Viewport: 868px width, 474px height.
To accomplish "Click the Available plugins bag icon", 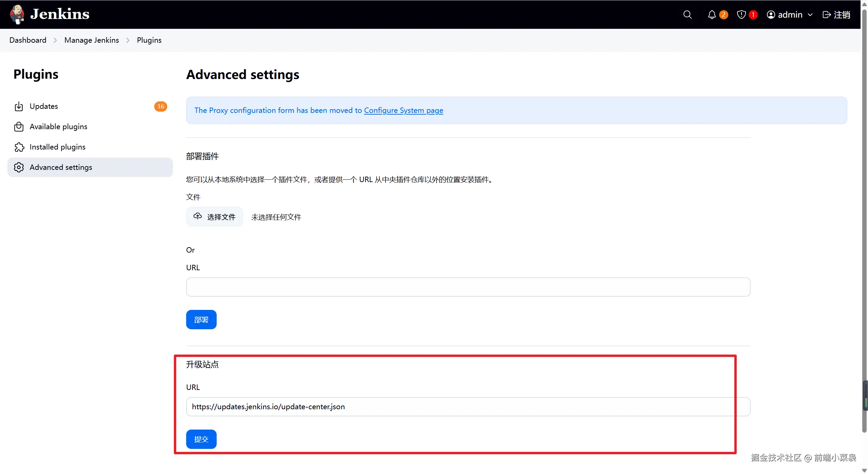I will point(19,127).
